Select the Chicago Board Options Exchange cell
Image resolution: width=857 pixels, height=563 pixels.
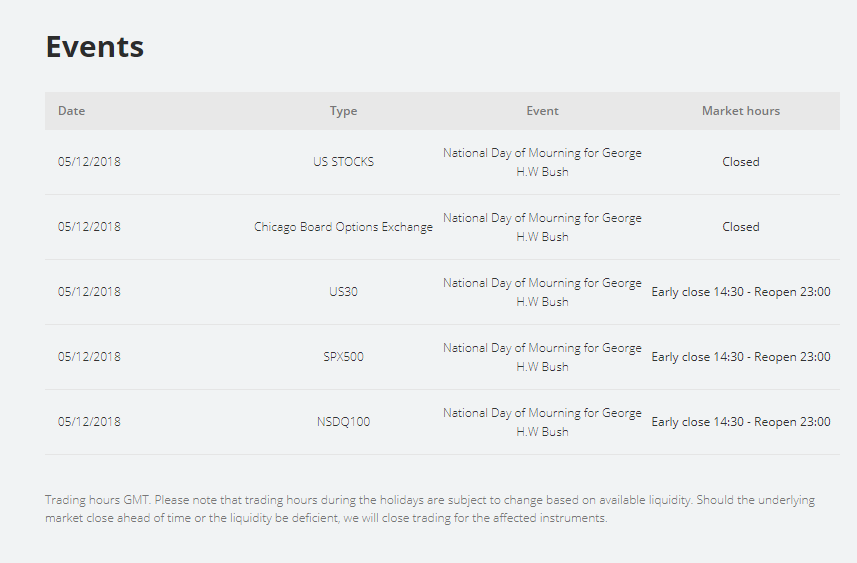coord(343,227)
